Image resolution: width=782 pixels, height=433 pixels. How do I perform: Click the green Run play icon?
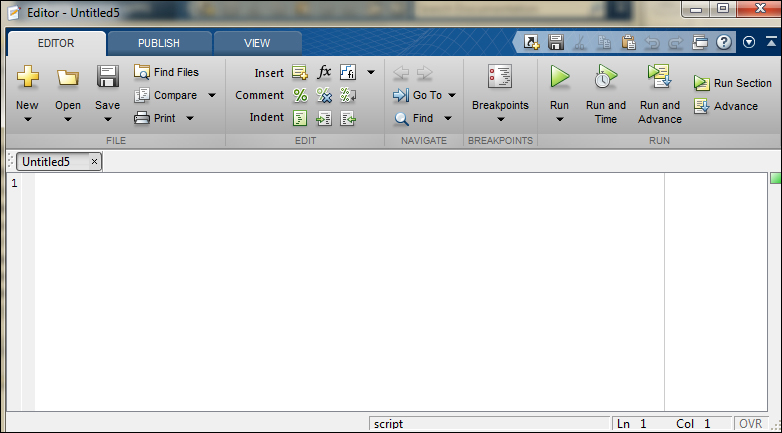pos(560,77)
